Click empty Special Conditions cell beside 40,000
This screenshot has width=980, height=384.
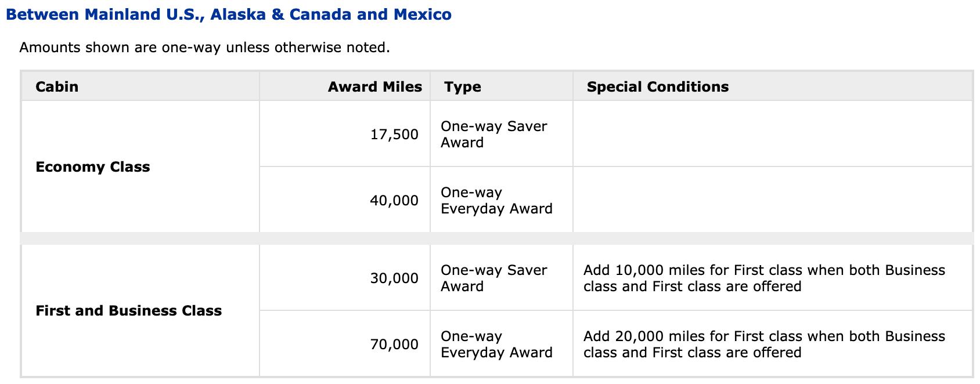coord(772,201)
